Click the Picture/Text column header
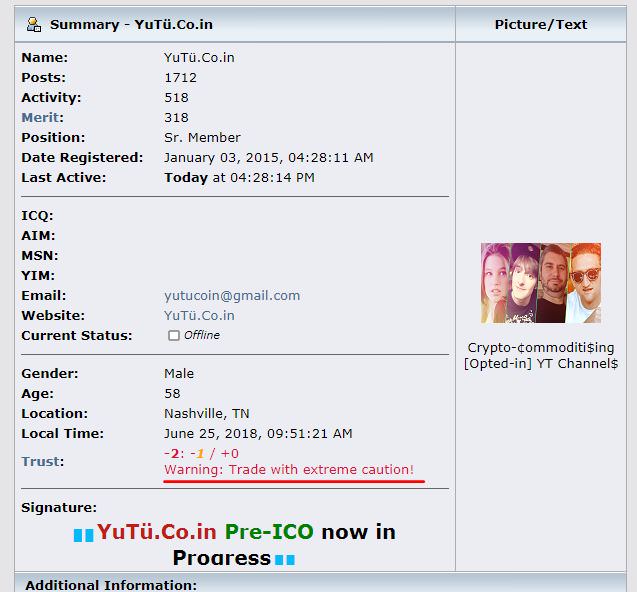 coord(541,24)
